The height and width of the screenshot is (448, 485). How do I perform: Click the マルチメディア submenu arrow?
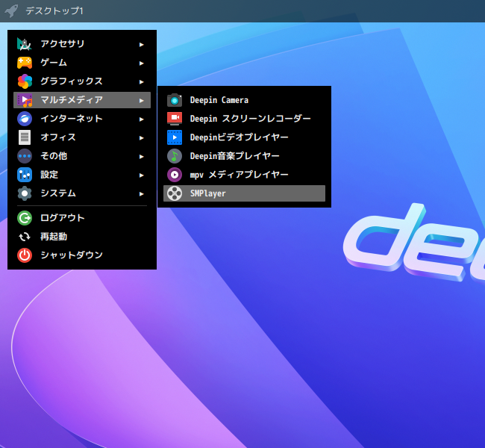coord(141,101)
